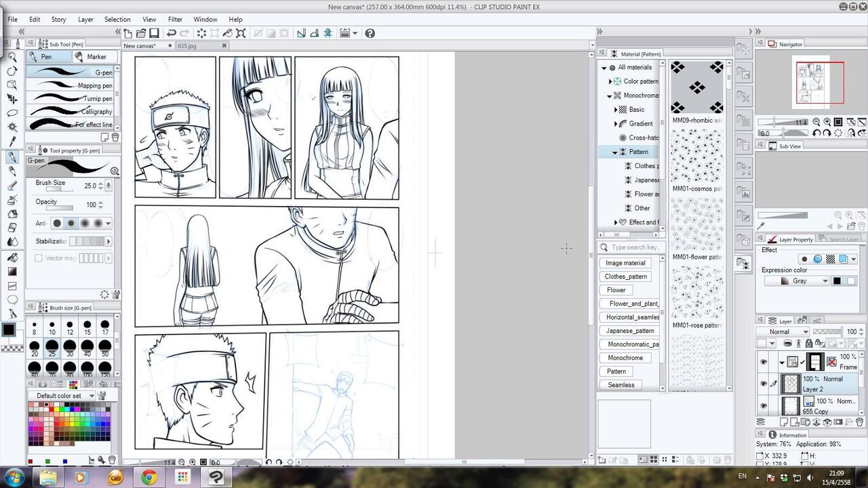The height and width of the screenshot is (488, 868).
Task: Enable the Vector magnet checkbox
Action: [39, 258]
